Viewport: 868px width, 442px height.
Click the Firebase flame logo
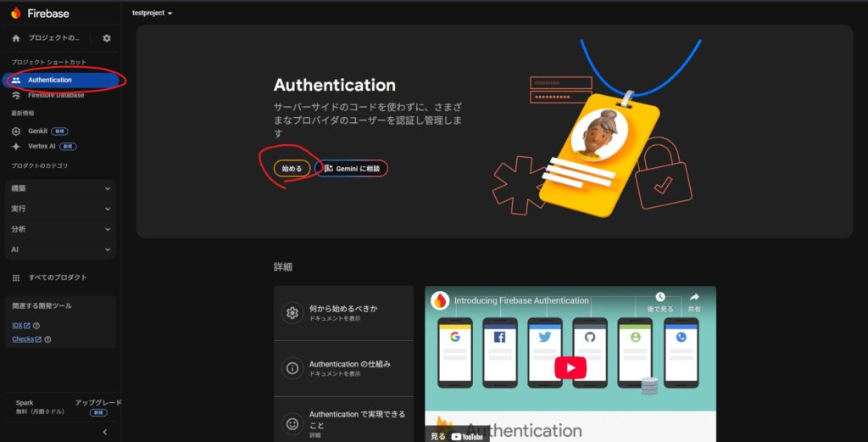coord(16,13)
